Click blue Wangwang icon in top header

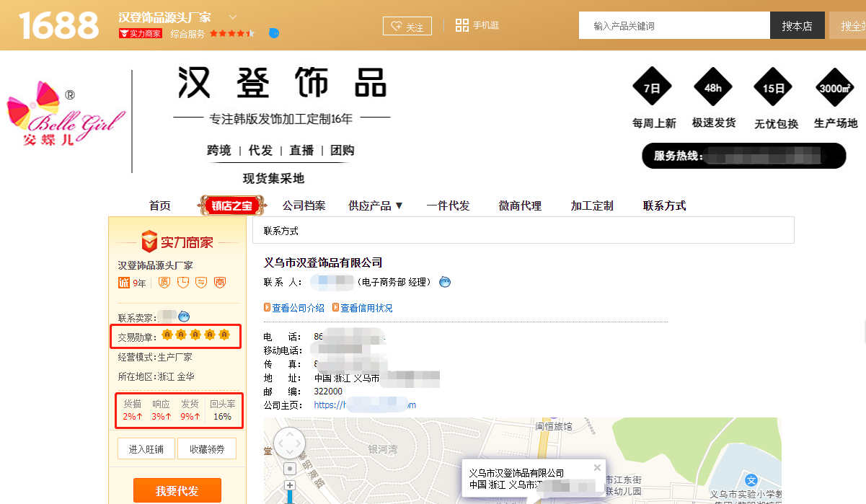tap(273, 33)
